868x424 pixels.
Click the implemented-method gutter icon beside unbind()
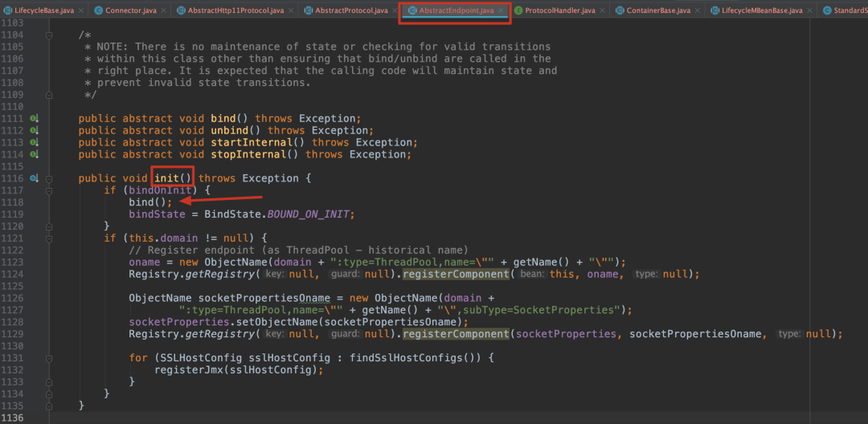tap(35, 130)
